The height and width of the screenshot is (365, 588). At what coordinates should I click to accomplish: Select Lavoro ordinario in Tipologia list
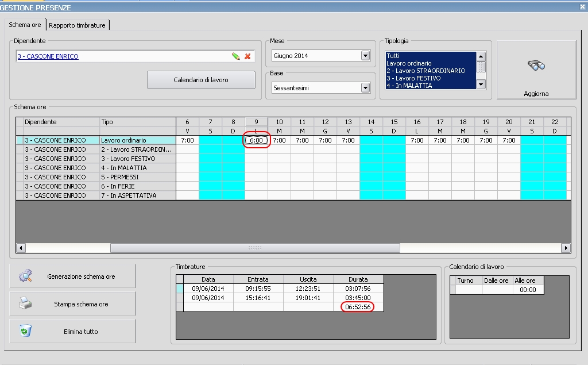pyautogui.click(x=409, y=63)
